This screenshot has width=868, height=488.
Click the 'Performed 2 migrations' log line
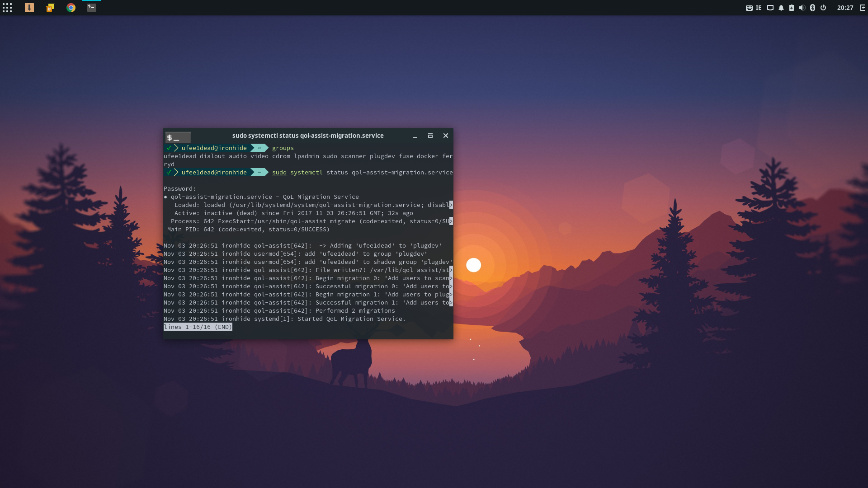[x=279, y=311]
